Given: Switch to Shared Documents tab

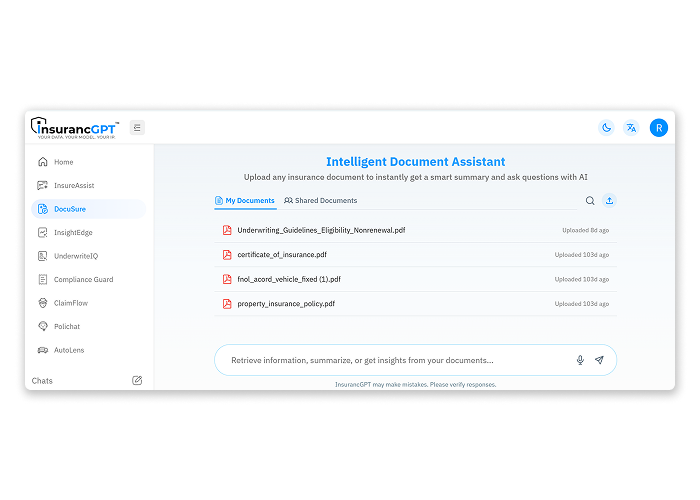Looking at the screenshot, I should [321, 200].
